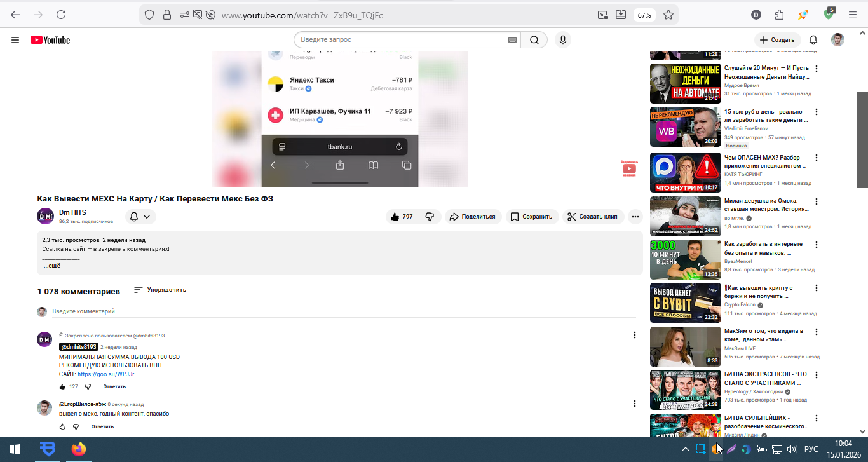Like the video with 797 likes

402,217
